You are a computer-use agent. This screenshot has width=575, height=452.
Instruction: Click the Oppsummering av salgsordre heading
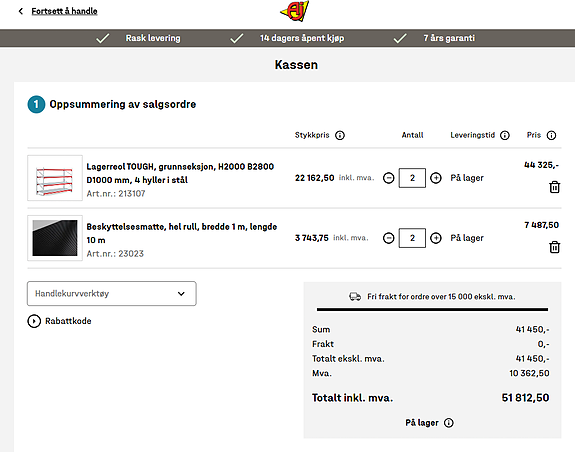tap(123, 104)
